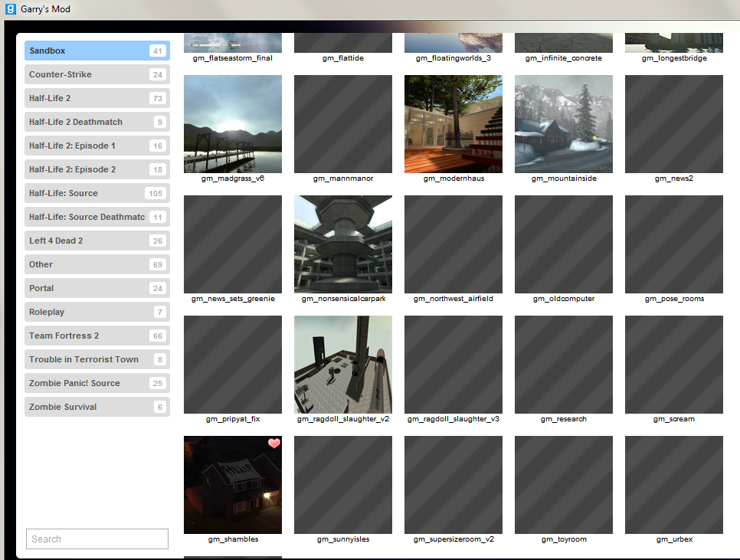Select the gm_mannmanor placeholder map

(343, 124)
